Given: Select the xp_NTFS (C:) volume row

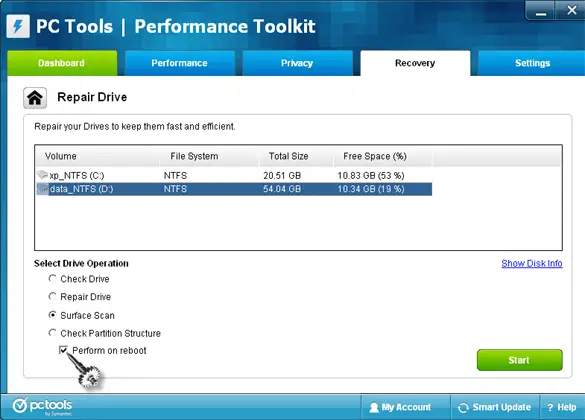Looking at the screenshot, I should (234, 175).
